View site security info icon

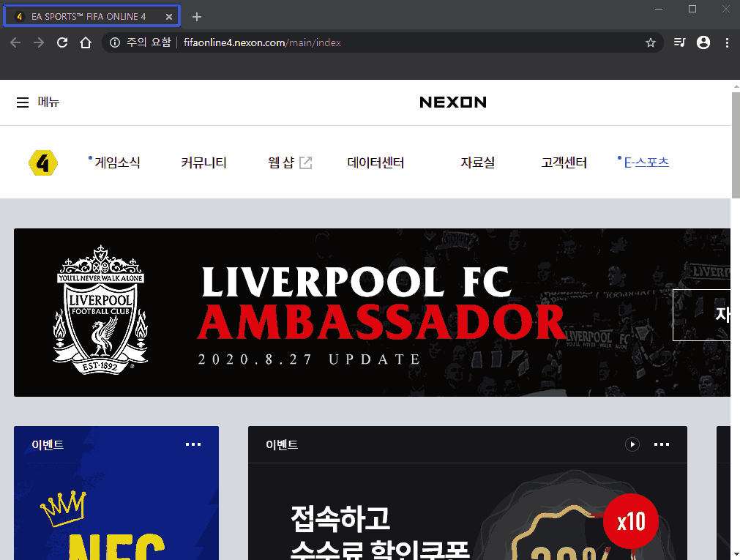coord(115,42)
